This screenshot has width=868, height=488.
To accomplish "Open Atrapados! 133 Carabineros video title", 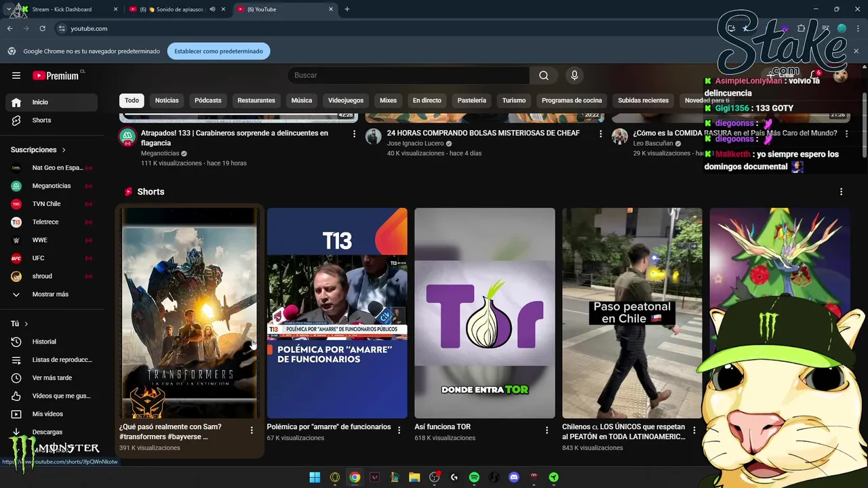I will (235, 138).
